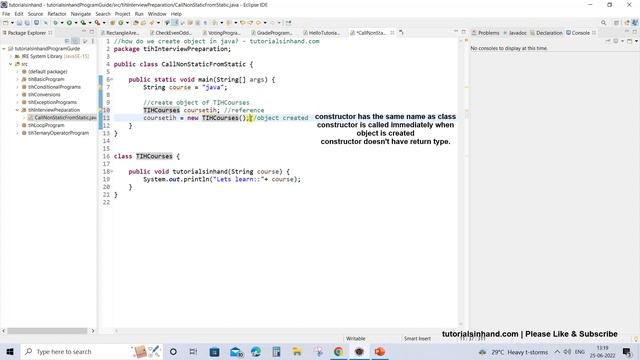Click the Search magnifier icon in toolbar
The image size is (640, 360).
click(x=603, y=23)
